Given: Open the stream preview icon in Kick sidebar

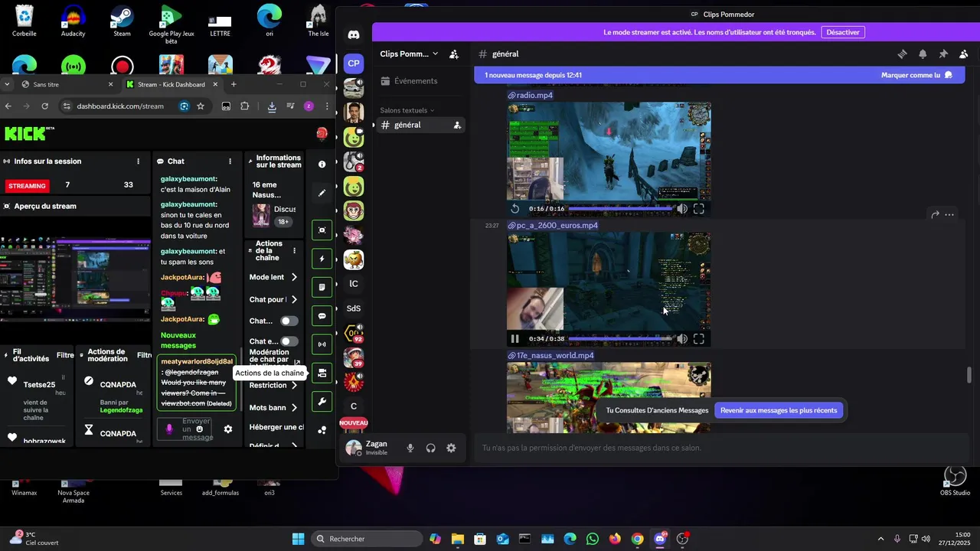Looking at the screenshot, I should (322, 230).
